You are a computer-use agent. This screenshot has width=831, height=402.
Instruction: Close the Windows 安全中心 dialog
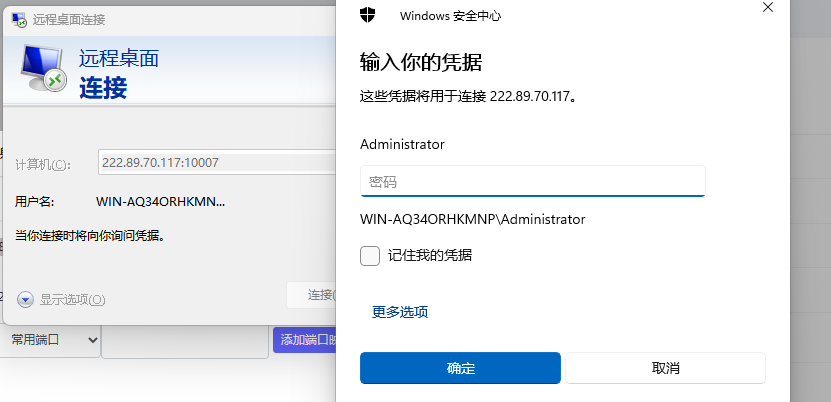(x=767, y=7)
